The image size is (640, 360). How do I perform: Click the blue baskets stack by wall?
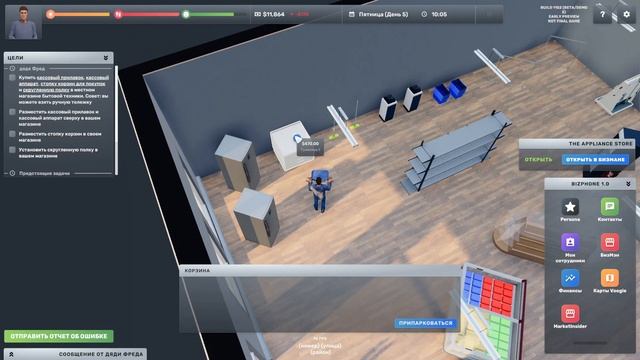point(451,91)
